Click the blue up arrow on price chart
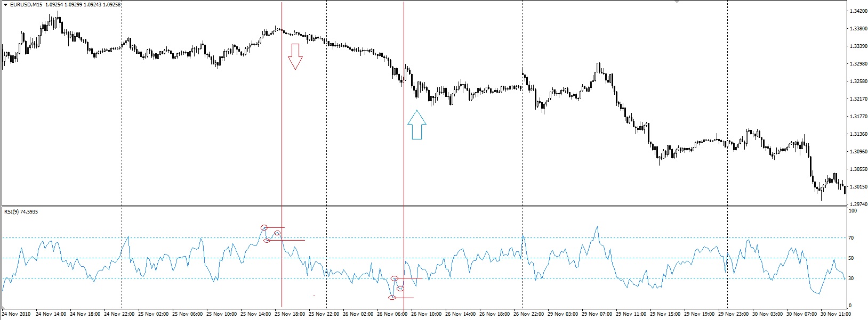 tap(417, 125)
